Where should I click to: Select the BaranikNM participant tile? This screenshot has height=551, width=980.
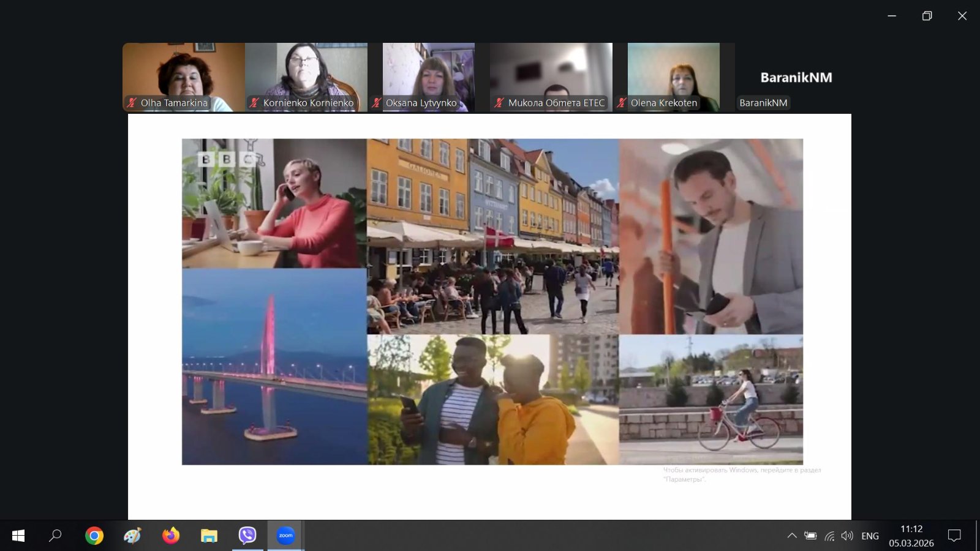[x=796, y=78]
